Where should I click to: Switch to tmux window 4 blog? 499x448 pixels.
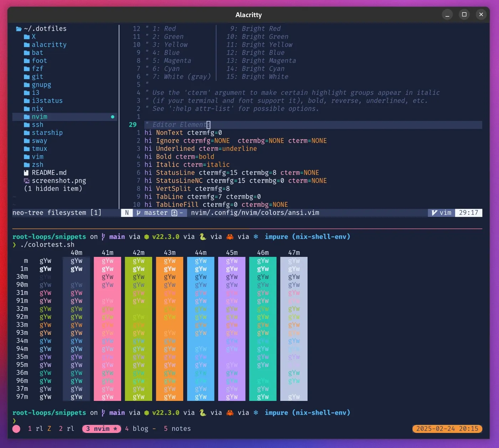[x=137, y=429]
